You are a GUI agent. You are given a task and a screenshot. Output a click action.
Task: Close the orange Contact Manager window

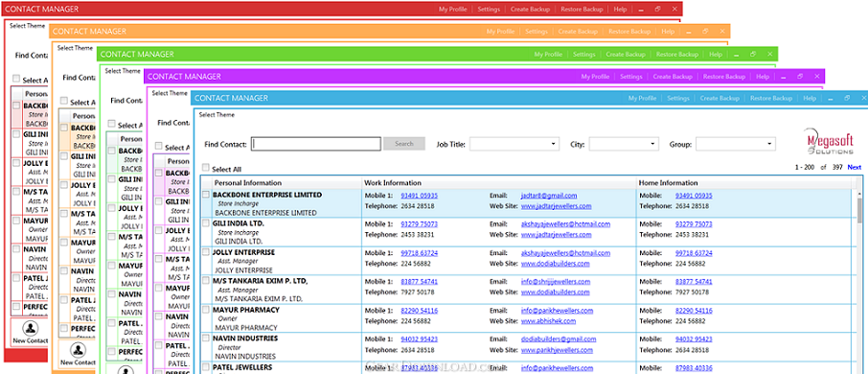721,32
